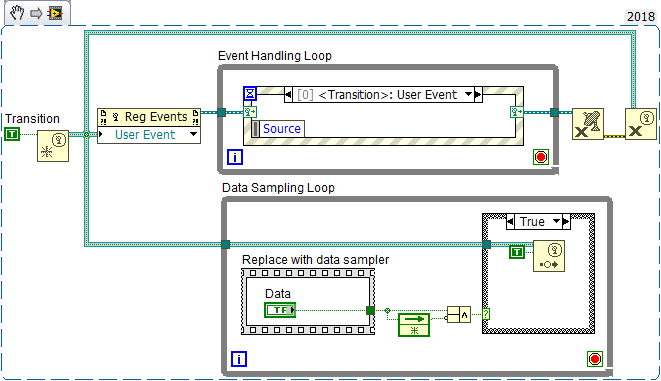Select the Generate User Event node
The height and width of the screenshot is (381, 661).
tap(549, 256)
